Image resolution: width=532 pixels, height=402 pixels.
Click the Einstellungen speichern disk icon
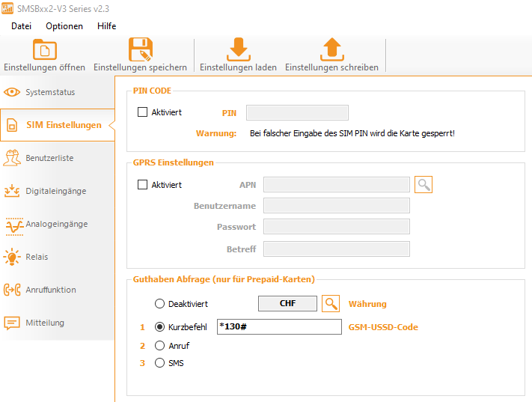coord(140,49)
